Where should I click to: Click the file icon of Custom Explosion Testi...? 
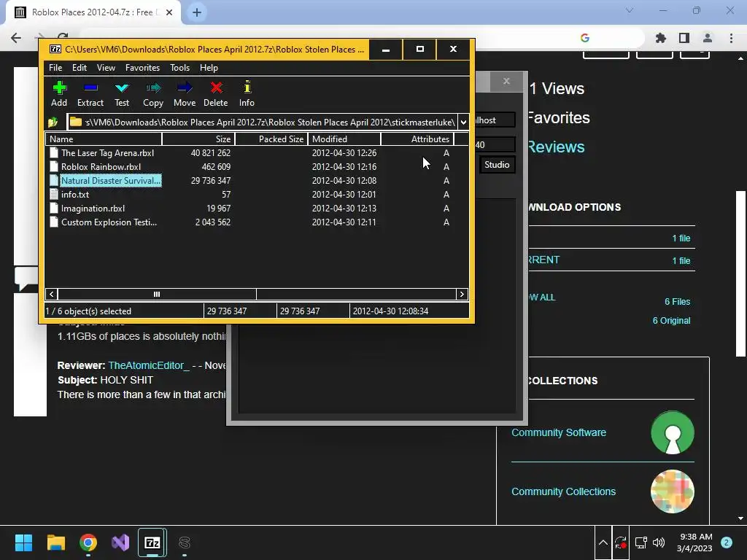click(x=54, y=222)
